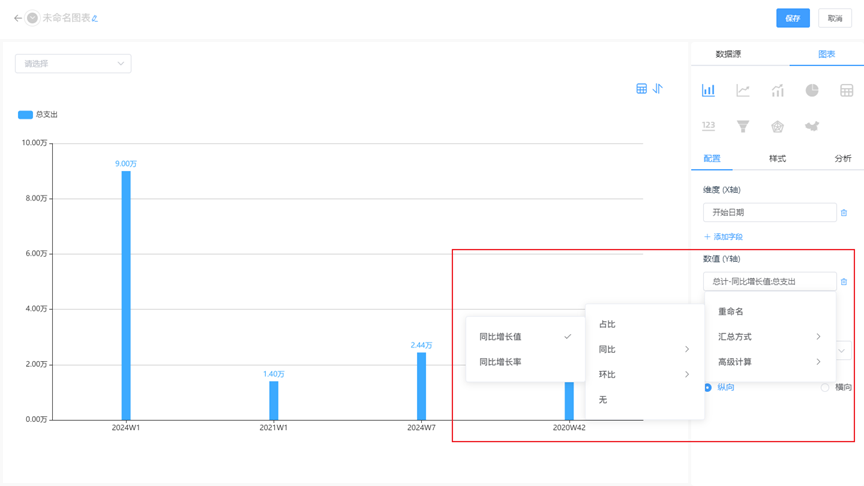The width and height of the screenshot is (864, 486).
Task: Open the 请选择 dropdown
Action: point(73,64)
